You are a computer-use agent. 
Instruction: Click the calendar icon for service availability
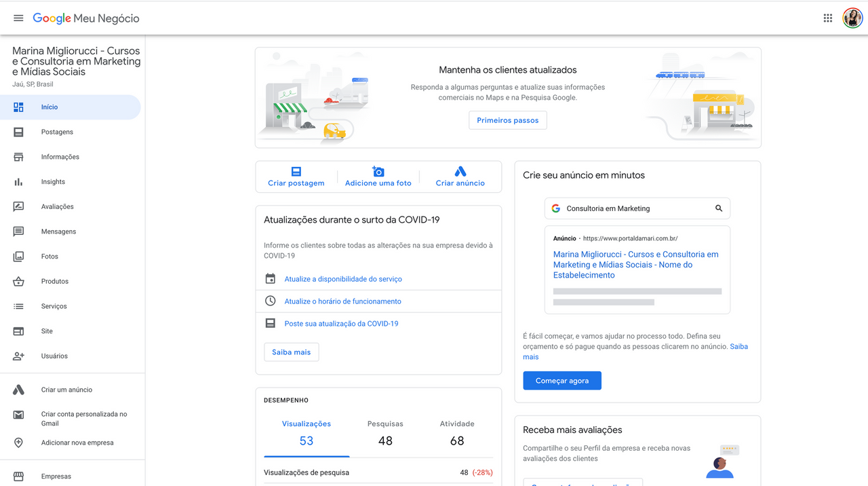click(270, 279)
